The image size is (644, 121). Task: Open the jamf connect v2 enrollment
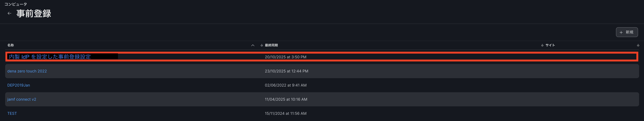(x=22, y=99)
